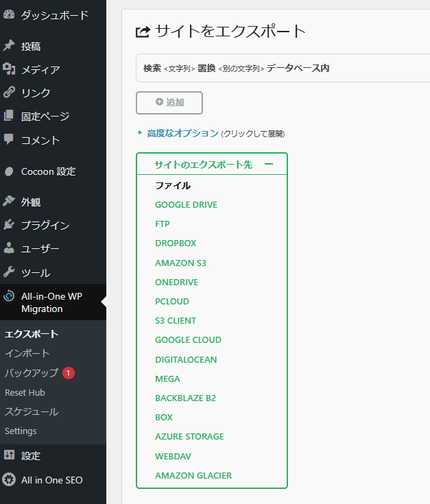Select AMAZON S3 export option
The width and height of the screenshot is (430, 504).
(180, 263)
